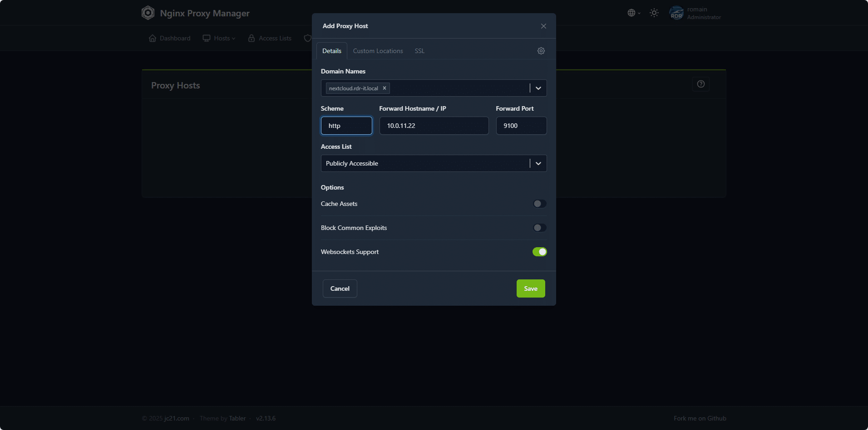
Task: Switch to the SSL tab
Action: [419, 51]
